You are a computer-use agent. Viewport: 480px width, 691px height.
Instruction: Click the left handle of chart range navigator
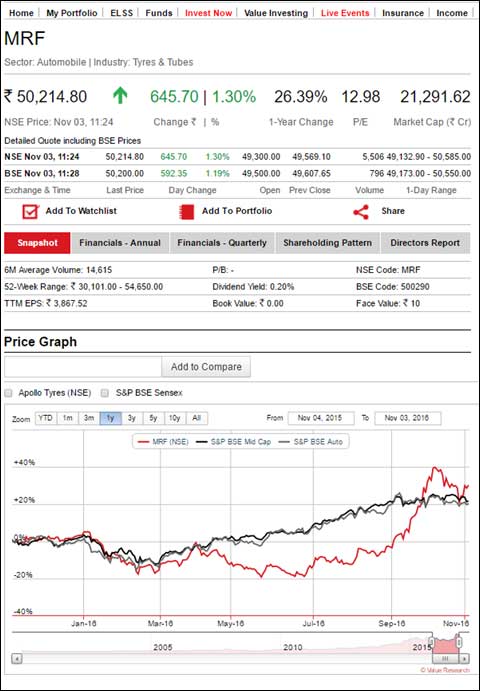[x=432, y=643]
